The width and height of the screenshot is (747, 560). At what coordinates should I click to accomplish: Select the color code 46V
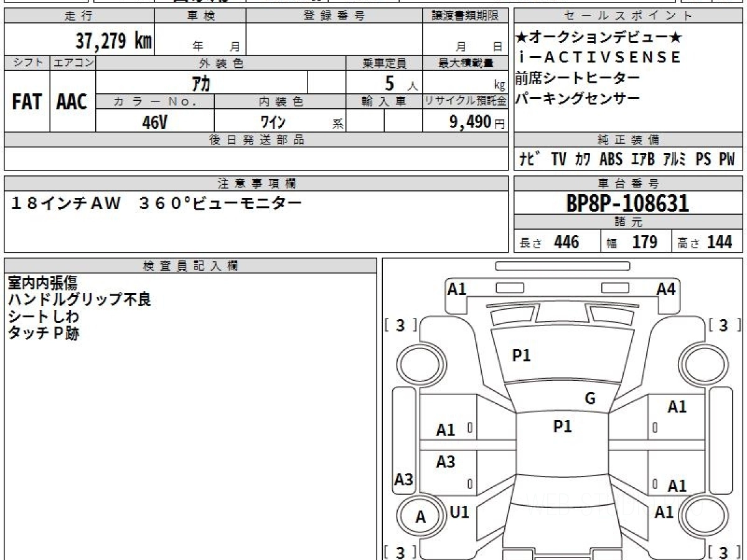pos(154,122)
